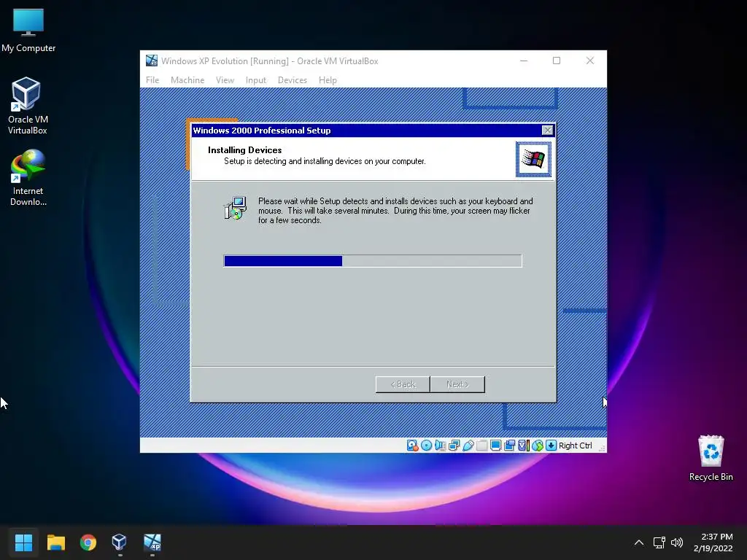Screen dimensions: 747x560
Task: Click the network icon in system tray
Action: pyautogui.click(x=659, y=542)
